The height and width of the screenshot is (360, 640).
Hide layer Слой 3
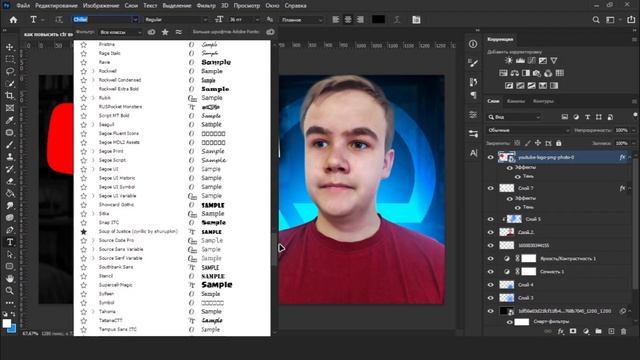click(x=491, y=298)
